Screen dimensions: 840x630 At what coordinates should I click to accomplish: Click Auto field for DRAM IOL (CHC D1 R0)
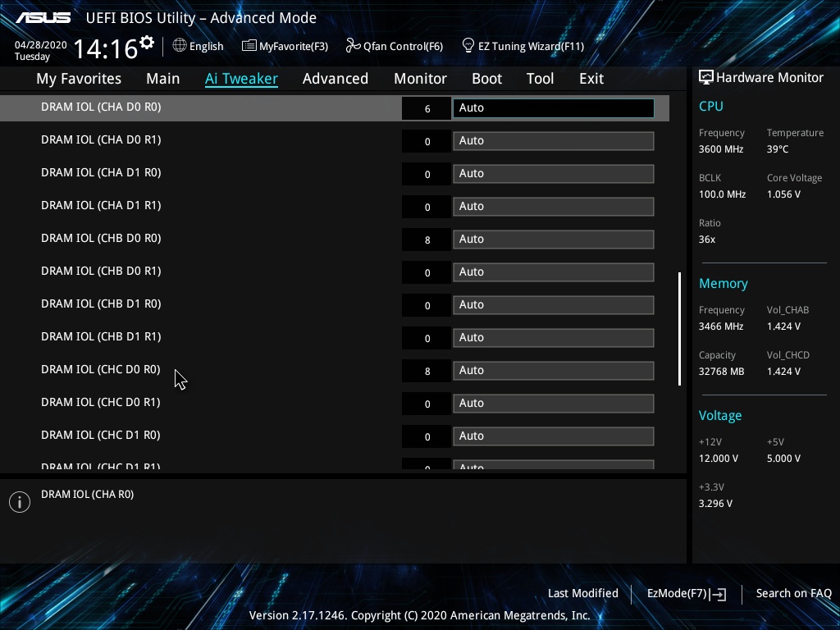554,436
